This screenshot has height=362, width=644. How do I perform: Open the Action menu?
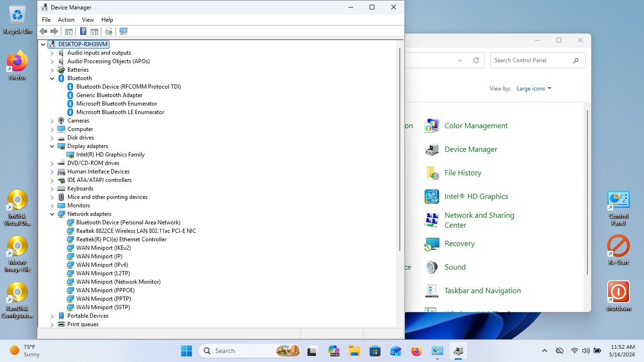pos(66,20)
